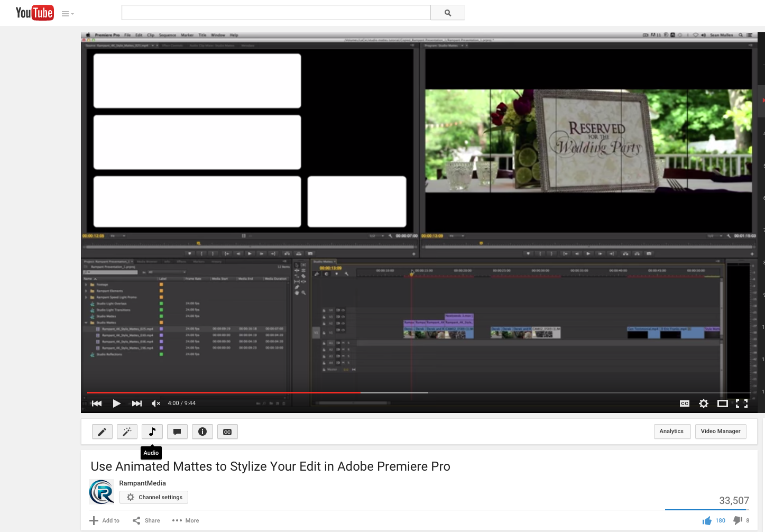Visit the RampantMedia channel link

(x=142, y=483)
